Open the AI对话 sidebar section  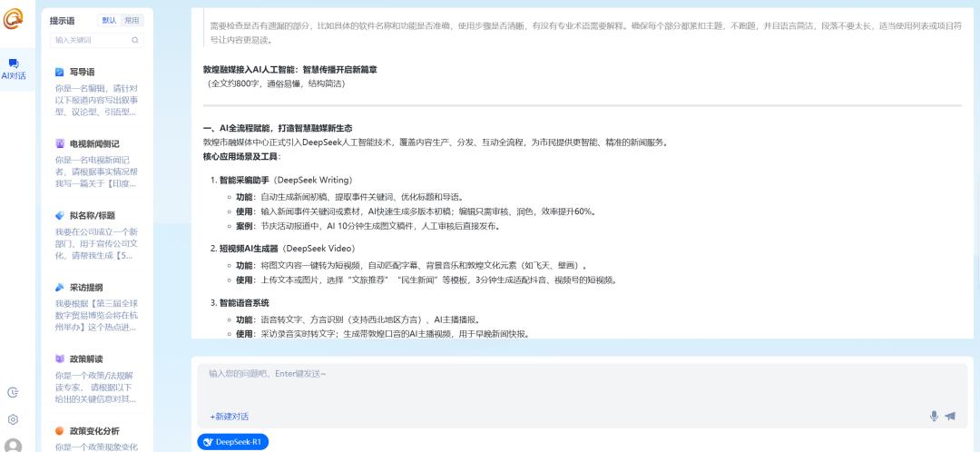[14, 69]
